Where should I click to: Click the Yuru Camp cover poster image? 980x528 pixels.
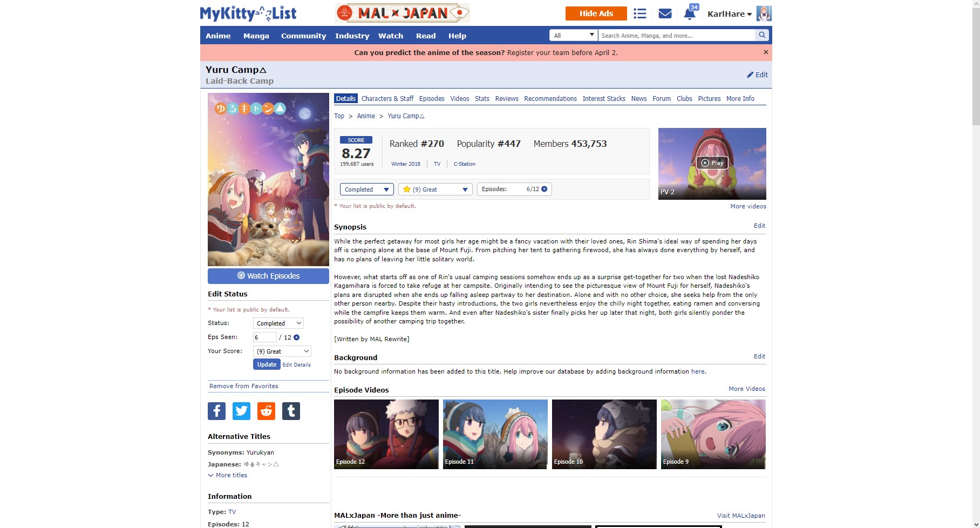click(x=268, y=179)
